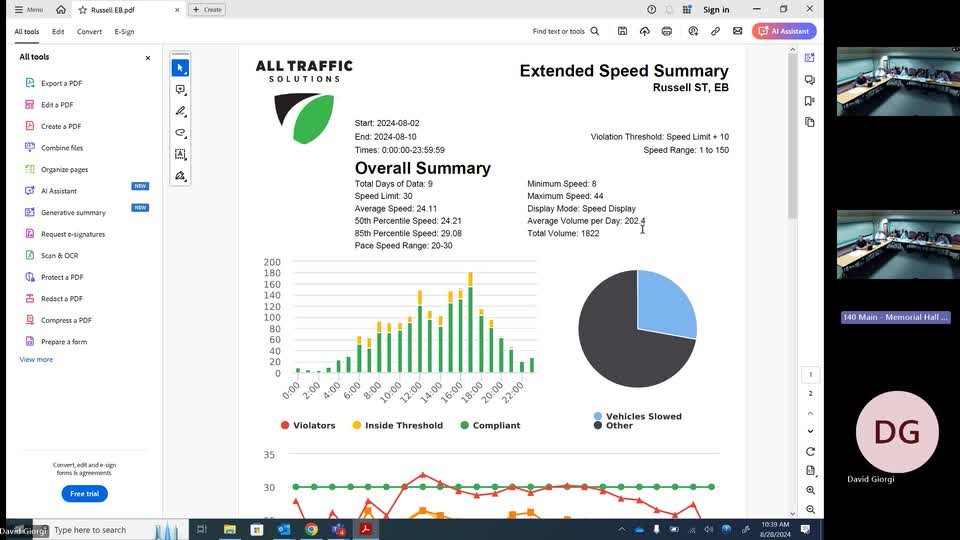Viewport: 960px width, 540px height.
Task: Click the Send by email icon
Action: point(738,31)
